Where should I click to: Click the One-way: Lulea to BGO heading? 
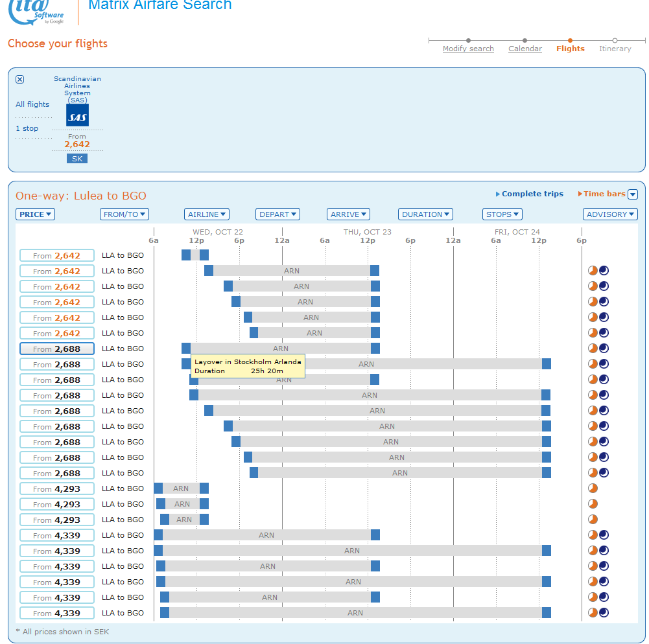[81, 196]
